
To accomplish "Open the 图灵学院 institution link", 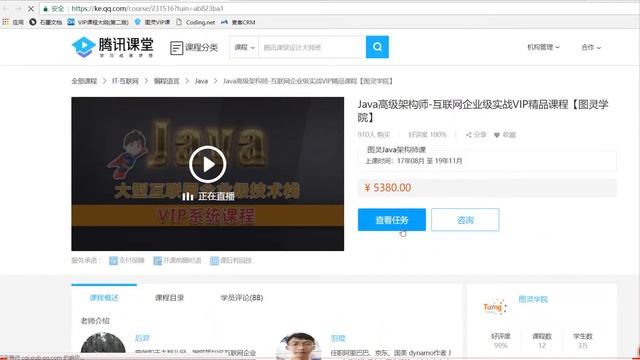I will point(533,299).
